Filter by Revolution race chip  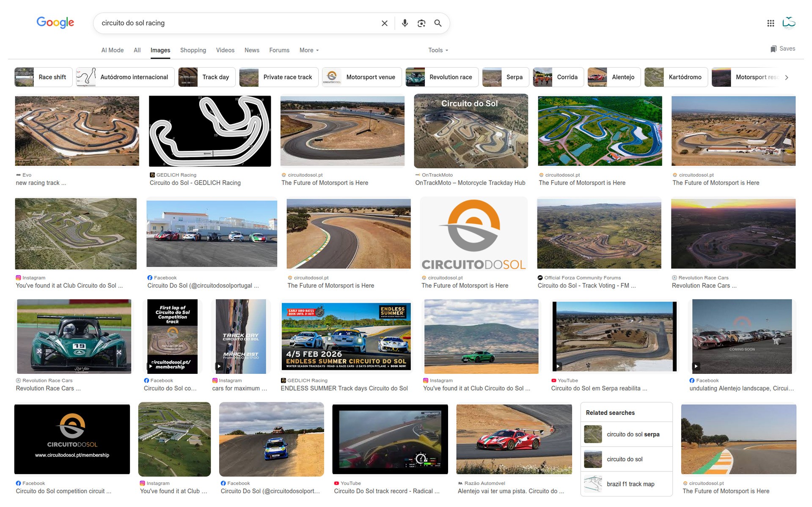(442, 77)
